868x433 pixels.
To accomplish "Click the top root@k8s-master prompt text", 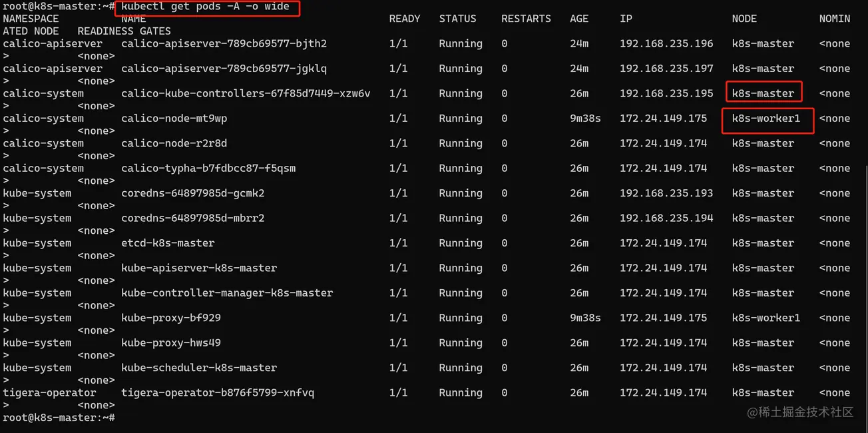I will click(x=59, y=7).
